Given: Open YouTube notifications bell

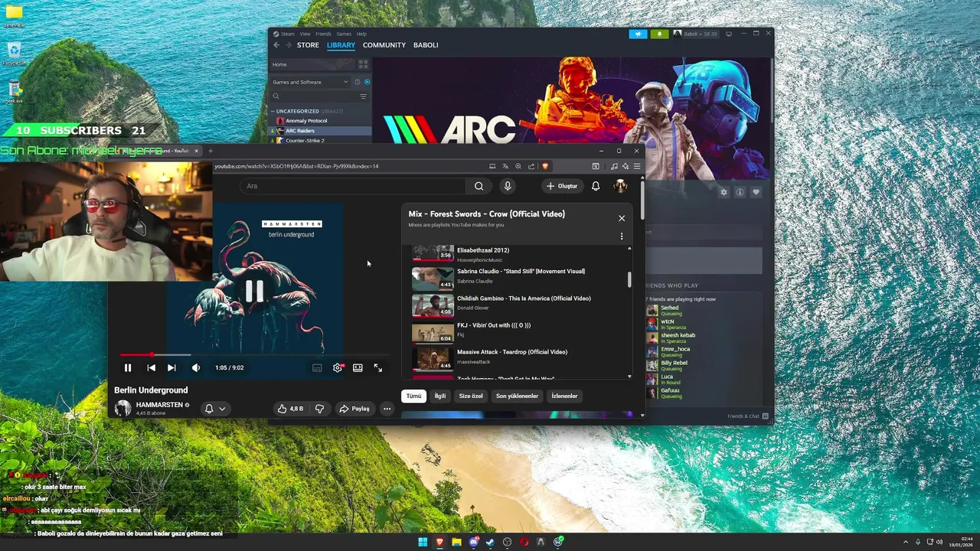Looking at the screenshot, I should click(x=596, y=186).
